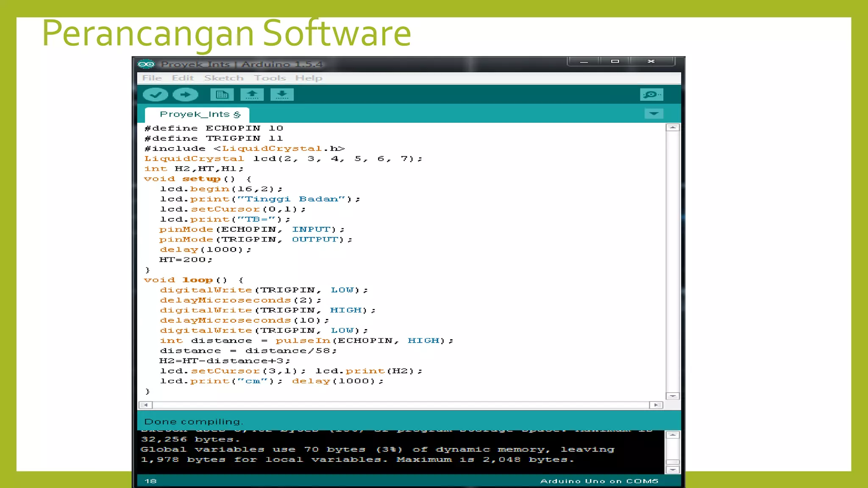Expand the tab options dropdown arrow

654,114
